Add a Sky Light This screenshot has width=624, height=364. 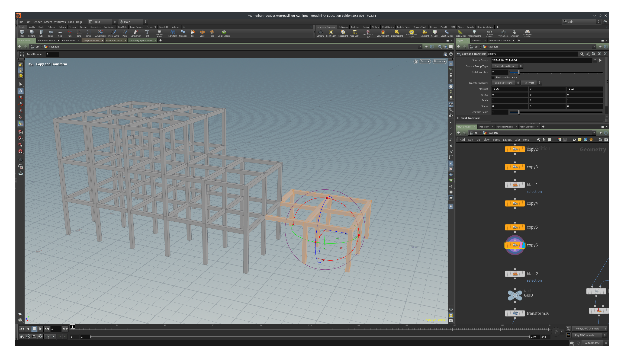[x=425, y=33]
